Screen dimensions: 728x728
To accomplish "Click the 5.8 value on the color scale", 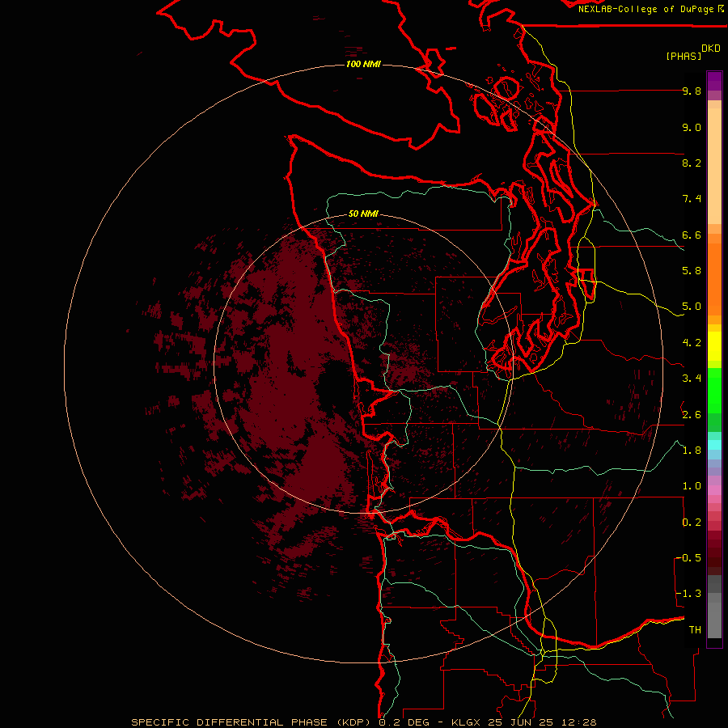I will point(692,271).
